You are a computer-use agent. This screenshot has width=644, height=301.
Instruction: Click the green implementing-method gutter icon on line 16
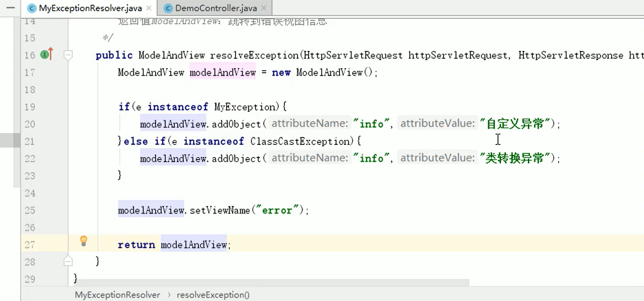(44, 55)
